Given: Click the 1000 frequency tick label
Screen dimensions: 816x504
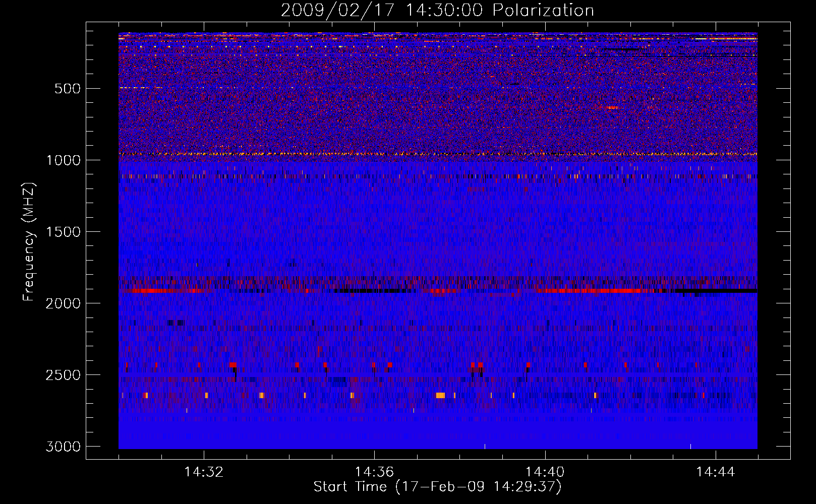Looking at the screenshot, I should [63, 160].
